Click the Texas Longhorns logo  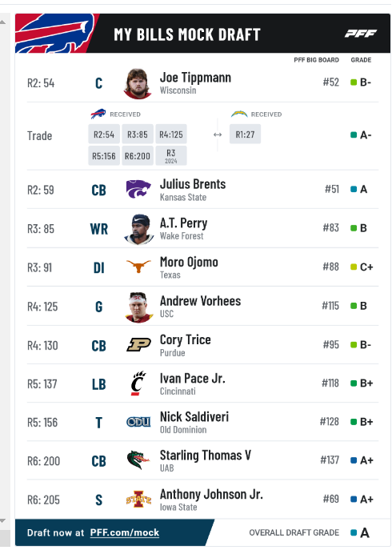[138, 267]
